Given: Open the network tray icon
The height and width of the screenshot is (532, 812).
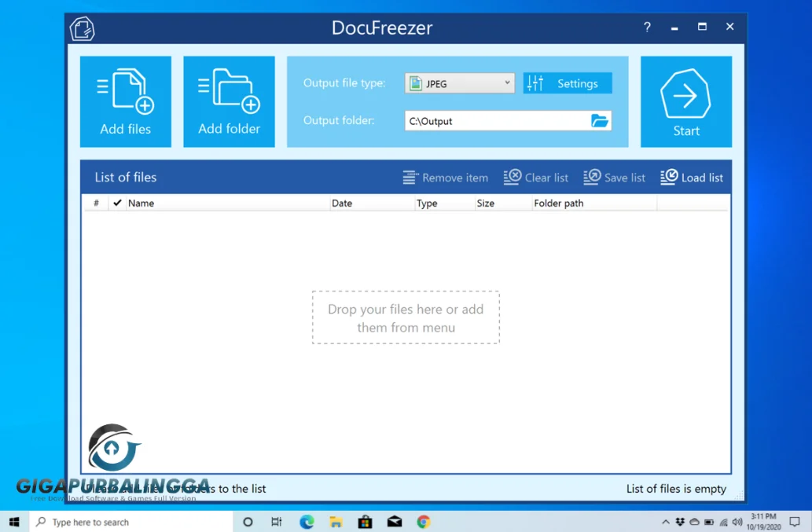Looking at the screenshot, I should pos(723,522).
